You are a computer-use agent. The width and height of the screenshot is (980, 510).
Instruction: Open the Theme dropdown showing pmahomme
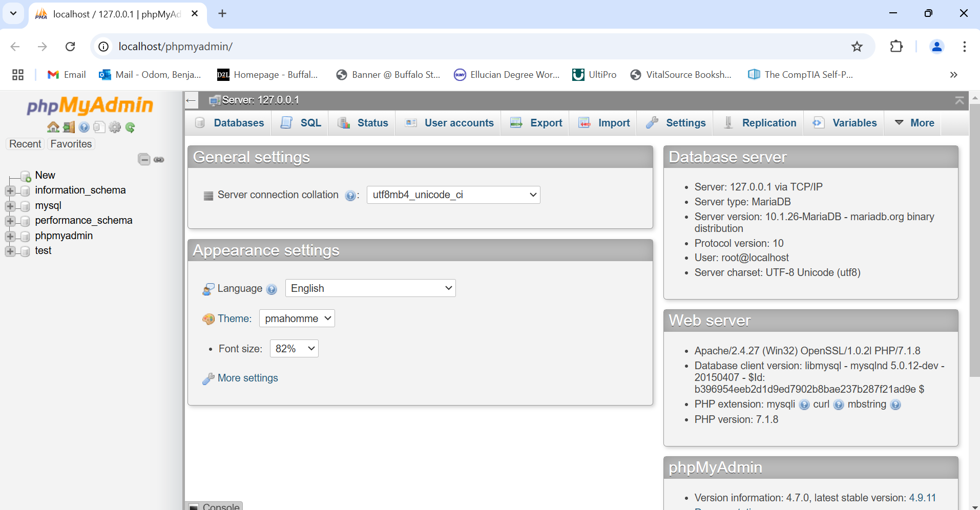click(297, 318)
